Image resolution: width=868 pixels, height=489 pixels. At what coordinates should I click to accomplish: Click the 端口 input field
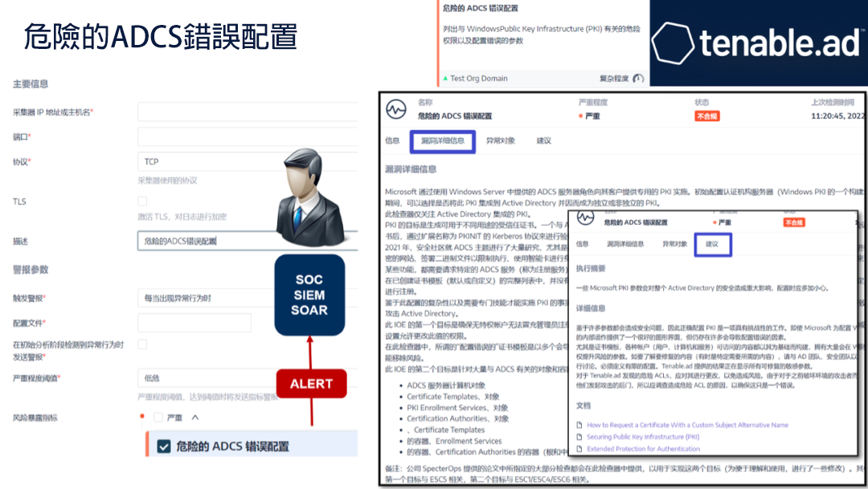[248, 137]
